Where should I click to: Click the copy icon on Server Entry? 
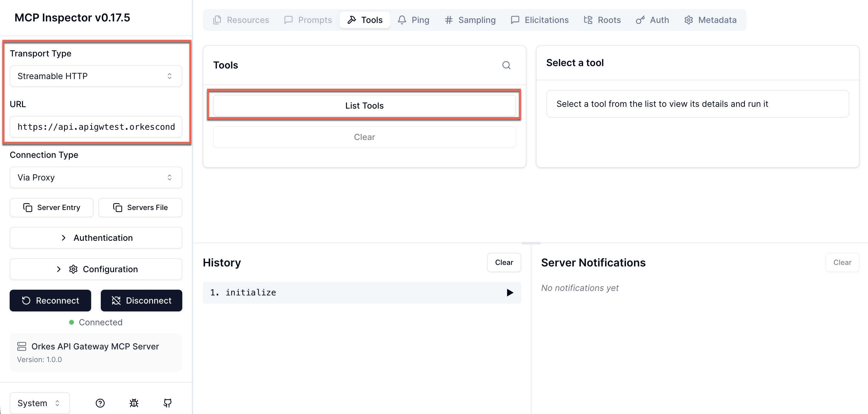click(28, 207)
